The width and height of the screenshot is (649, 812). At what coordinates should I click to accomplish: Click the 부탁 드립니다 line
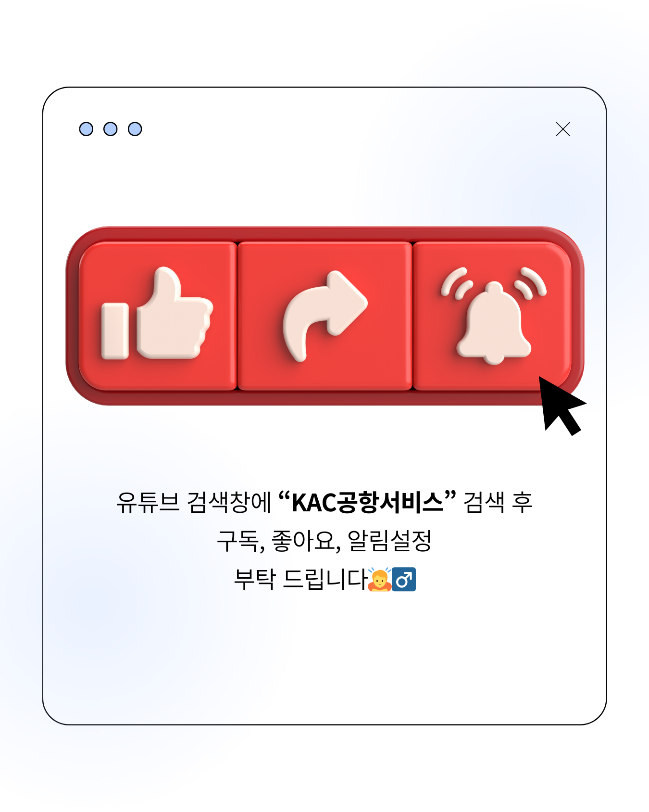[x=300, y=579]
